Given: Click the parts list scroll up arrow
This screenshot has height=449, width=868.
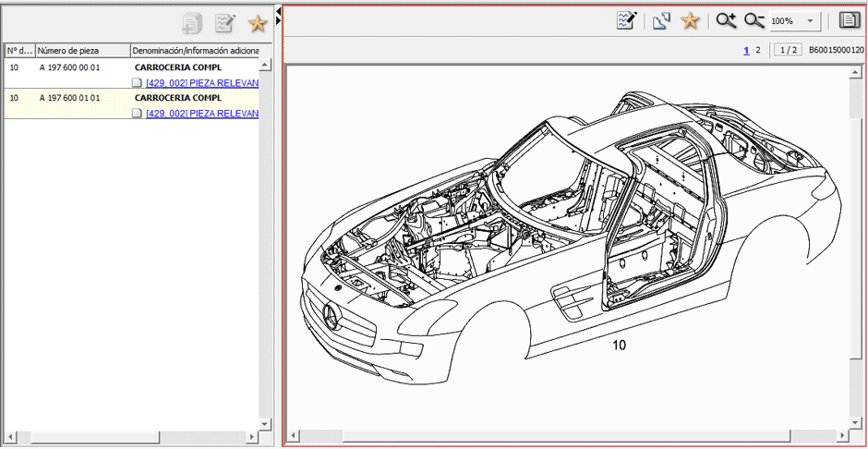Looking at the screenshot, I should coord(265,66).
